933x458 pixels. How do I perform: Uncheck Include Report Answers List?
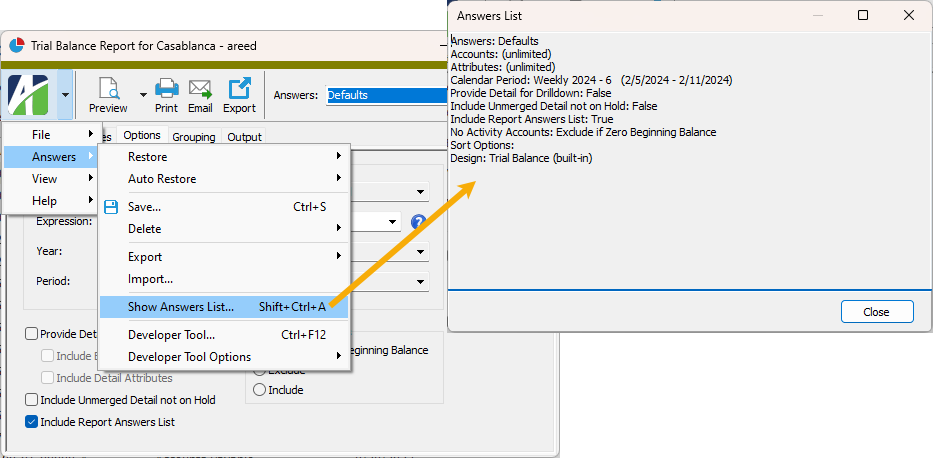32,422
